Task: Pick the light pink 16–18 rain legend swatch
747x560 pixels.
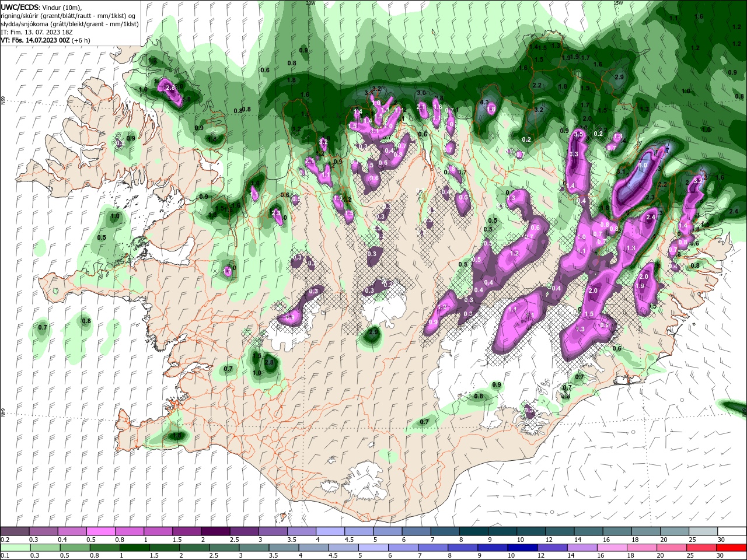Action: coord(612,548)
